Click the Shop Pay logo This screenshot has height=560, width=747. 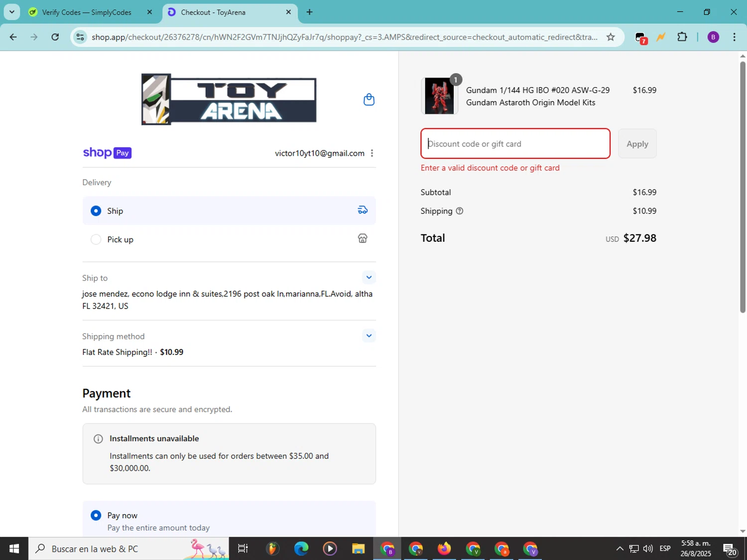107,153
